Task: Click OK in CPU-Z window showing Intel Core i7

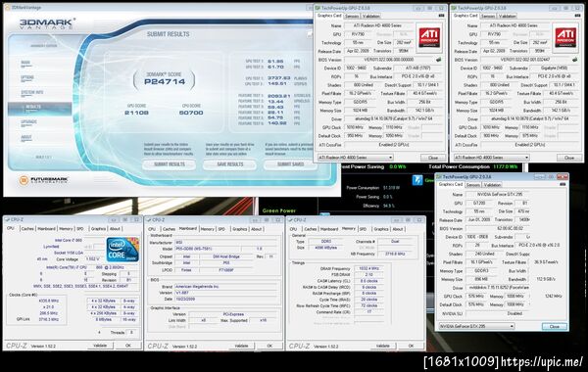Action: click(x=128, y=346)
